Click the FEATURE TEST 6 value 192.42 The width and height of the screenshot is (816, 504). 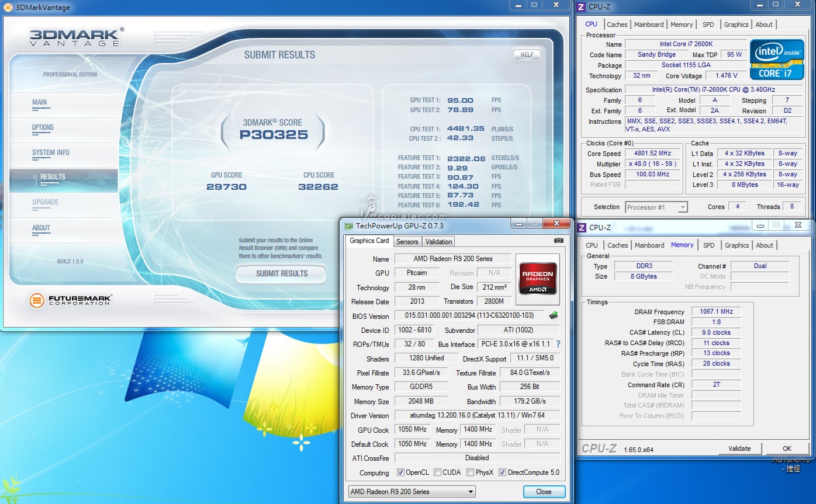click(x=464, y=205)
